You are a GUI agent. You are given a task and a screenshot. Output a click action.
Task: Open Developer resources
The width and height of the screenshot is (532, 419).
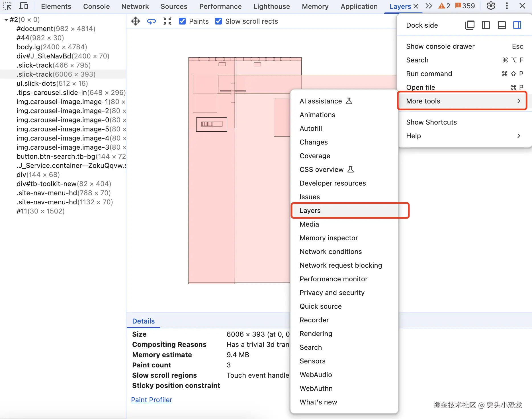tap(344, 183)
